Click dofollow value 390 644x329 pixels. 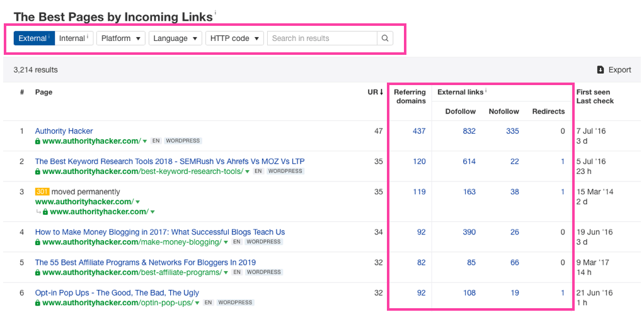tap(469, 232)
